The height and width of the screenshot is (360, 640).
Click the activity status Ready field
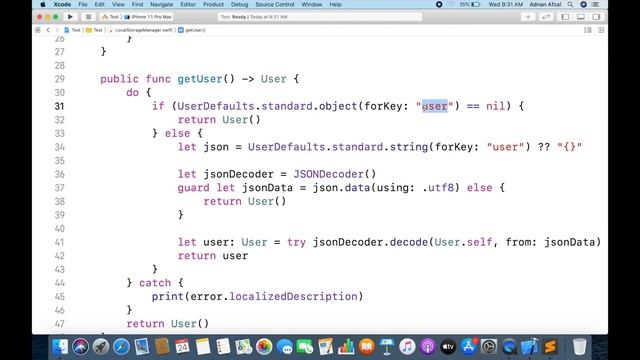(x=320, y=17)
